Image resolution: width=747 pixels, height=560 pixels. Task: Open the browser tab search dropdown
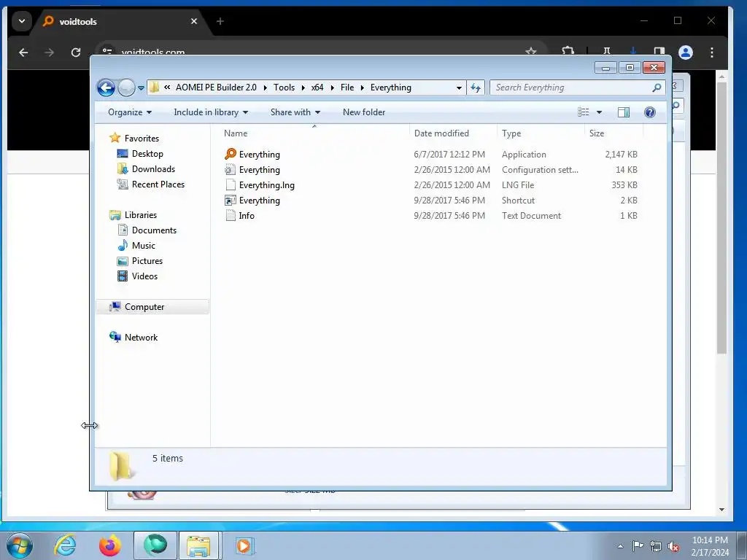coord(21,21)
